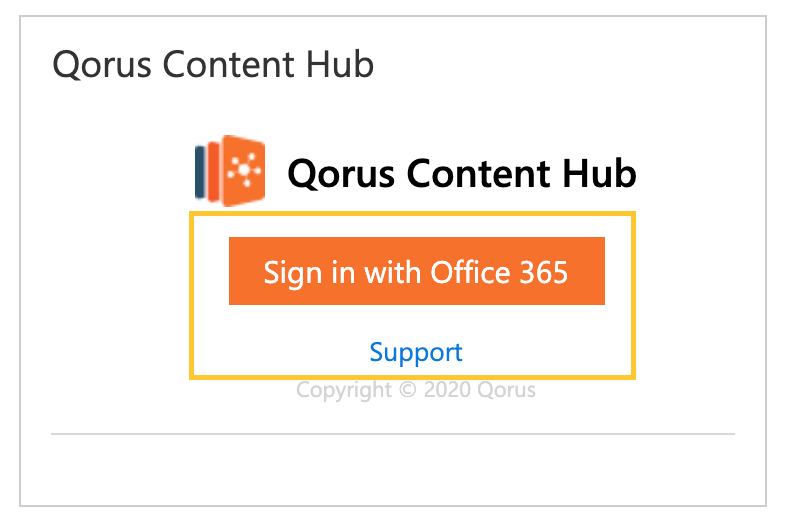Screen dimensions: 787x517
Task: Click the Qorus Content Hub panel title at top
Action: point(212,65)
